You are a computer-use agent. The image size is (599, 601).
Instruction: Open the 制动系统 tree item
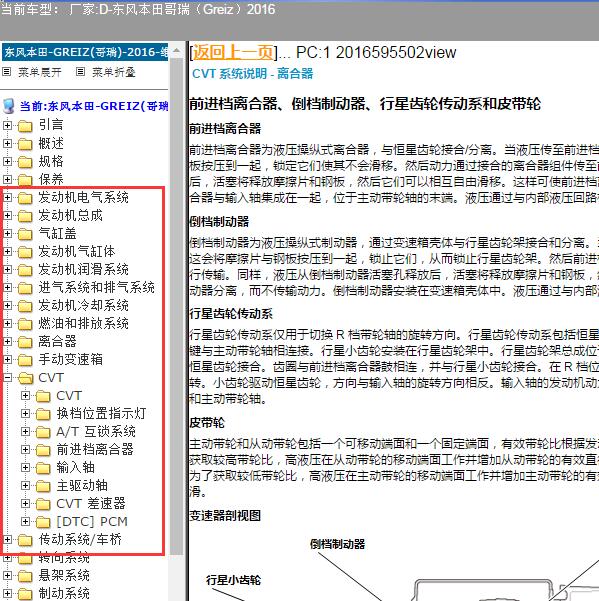64,594
